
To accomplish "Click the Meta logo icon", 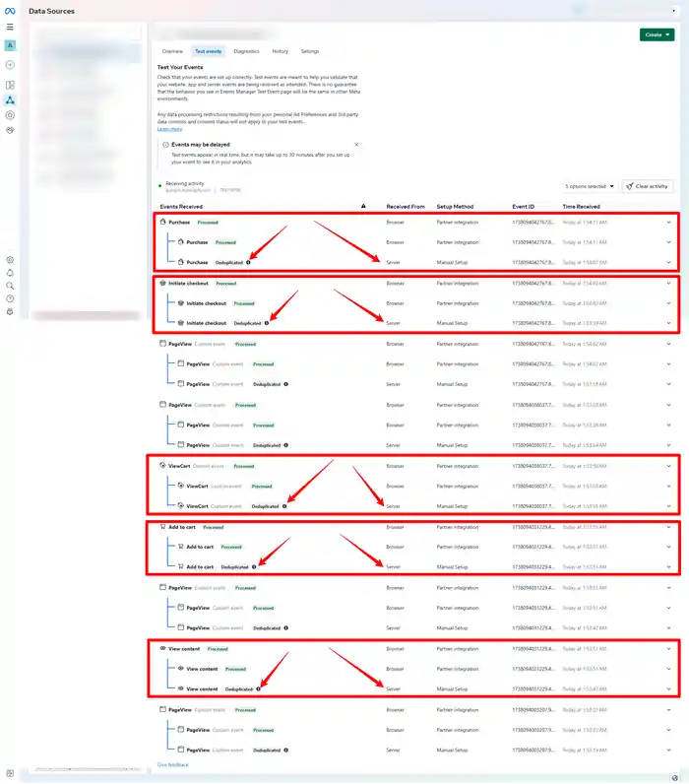I will 10,11.
